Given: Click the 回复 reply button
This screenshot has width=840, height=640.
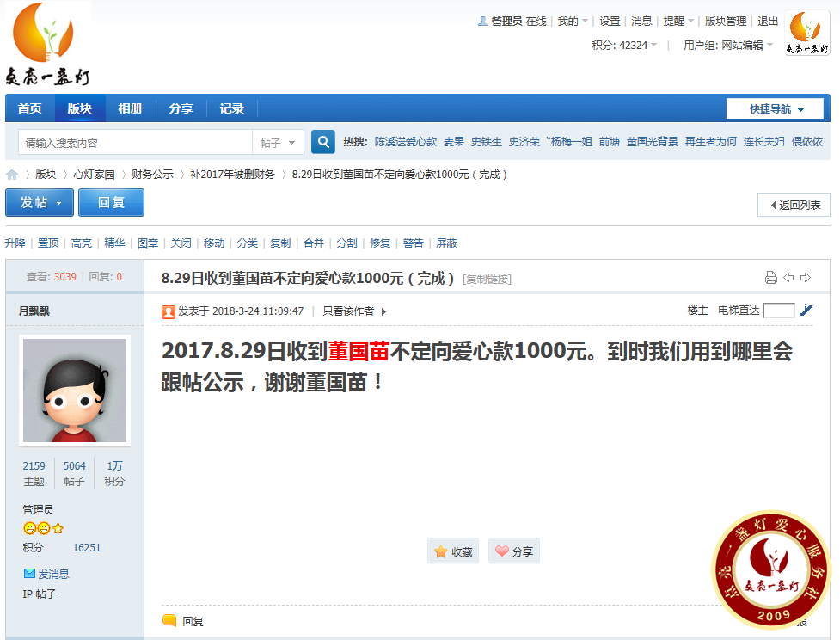Looking at the screenshot, I should (x=111, y=203).
